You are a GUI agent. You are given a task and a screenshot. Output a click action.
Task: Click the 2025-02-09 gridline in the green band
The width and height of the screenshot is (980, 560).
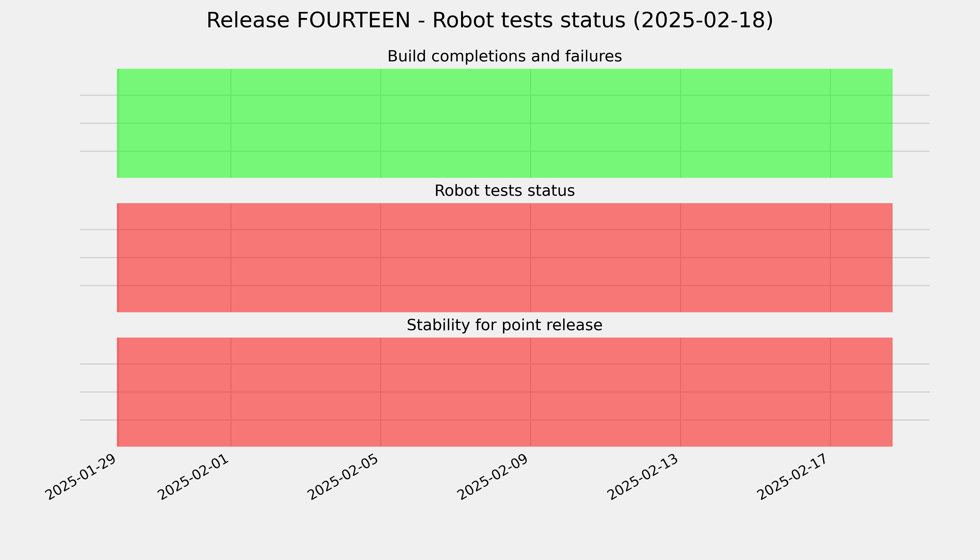[531, 123]
